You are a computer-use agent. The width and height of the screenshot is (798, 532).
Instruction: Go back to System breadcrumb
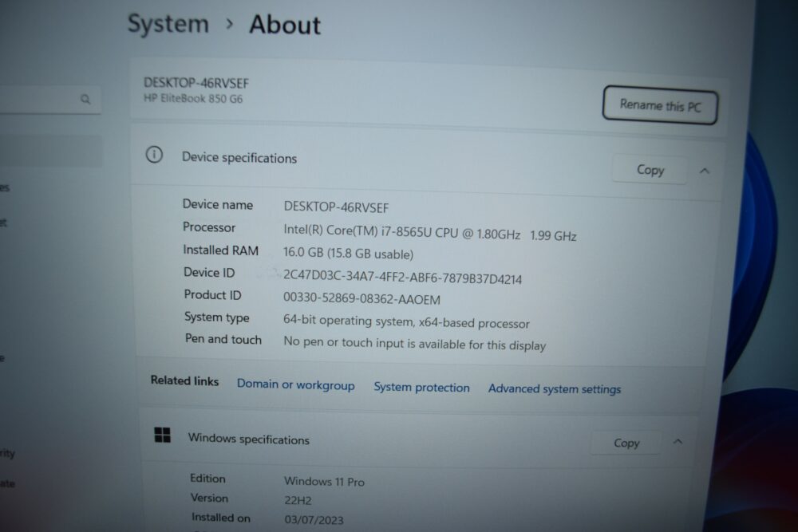[168, 23]
